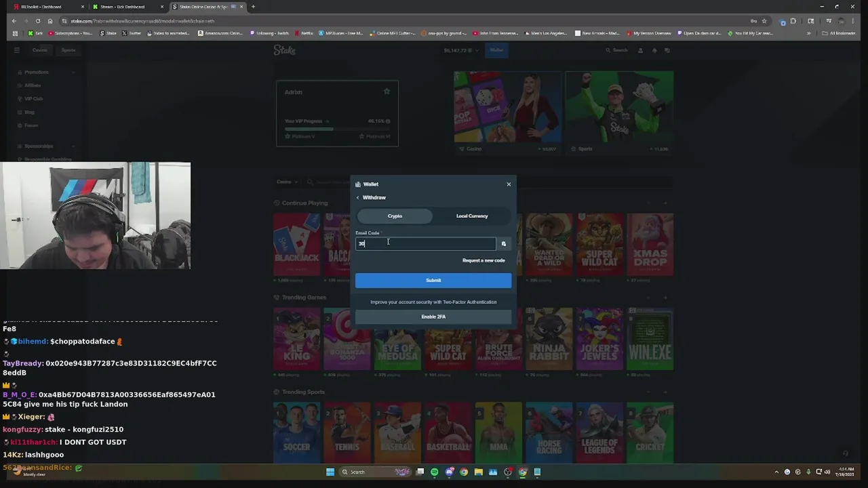Open Search in Stake header
This screenshot has height=488, width=868.
pos(616,50)
